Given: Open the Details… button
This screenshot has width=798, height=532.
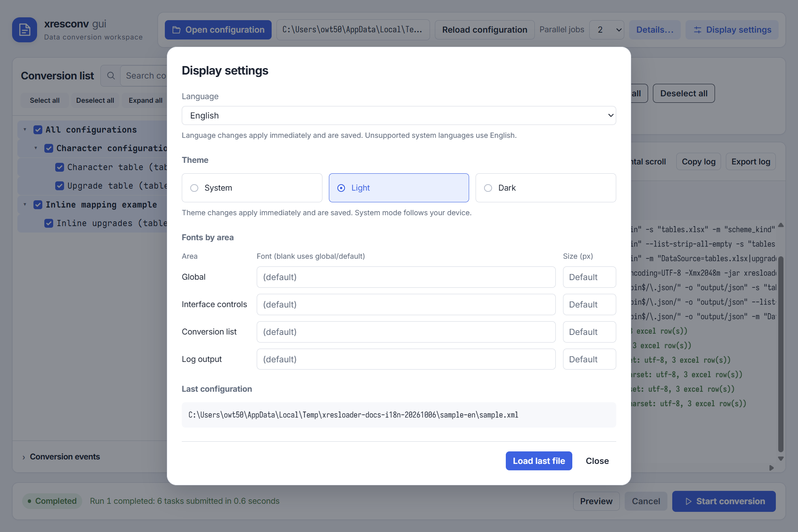Looking at the screenshot, I should 655,30.
